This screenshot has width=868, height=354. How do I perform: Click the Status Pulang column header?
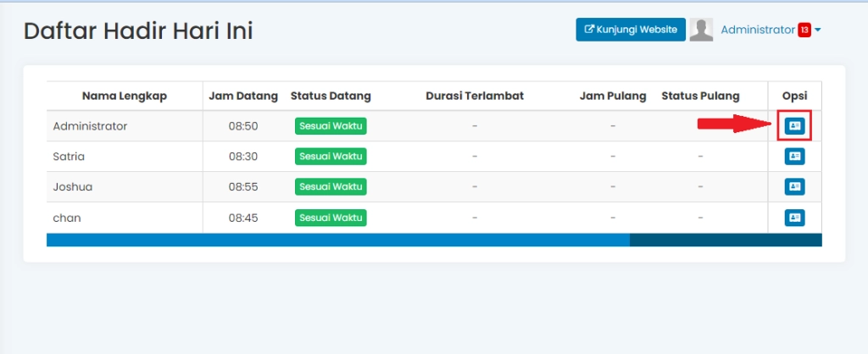[700, 97]
